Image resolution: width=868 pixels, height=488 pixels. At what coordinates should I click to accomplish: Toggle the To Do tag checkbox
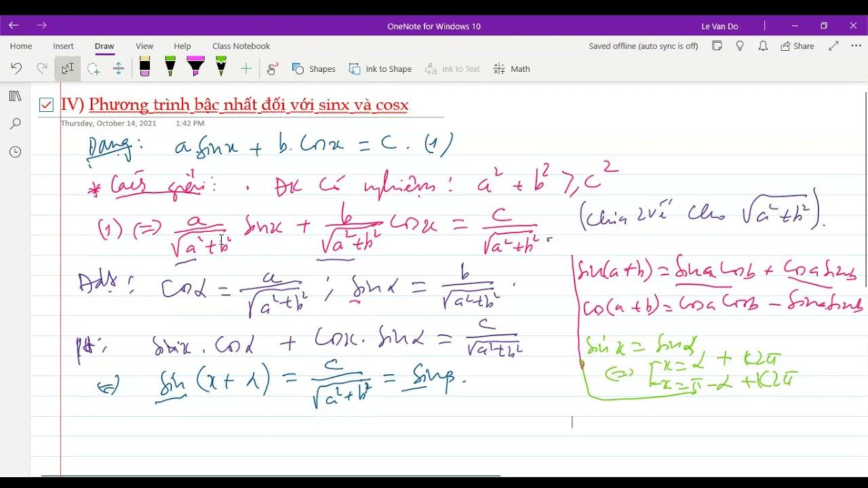pos(46,104)
